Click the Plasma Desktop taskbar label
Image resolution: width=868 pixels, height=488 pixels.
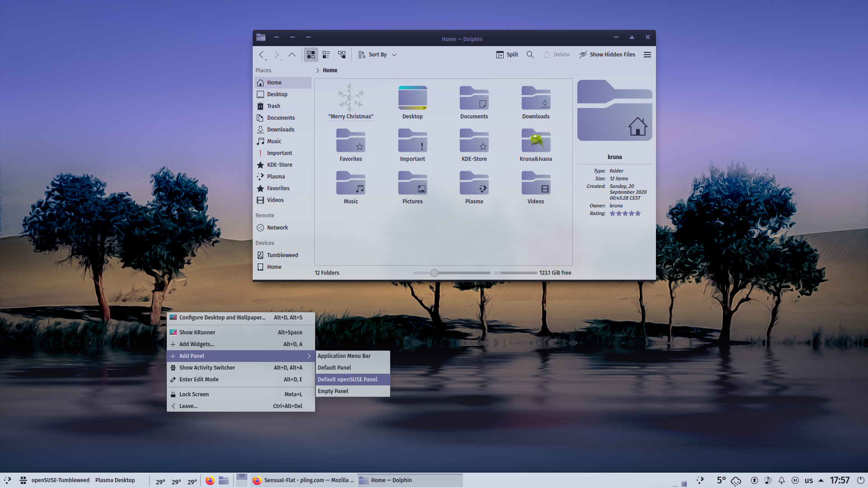(115, 480)
